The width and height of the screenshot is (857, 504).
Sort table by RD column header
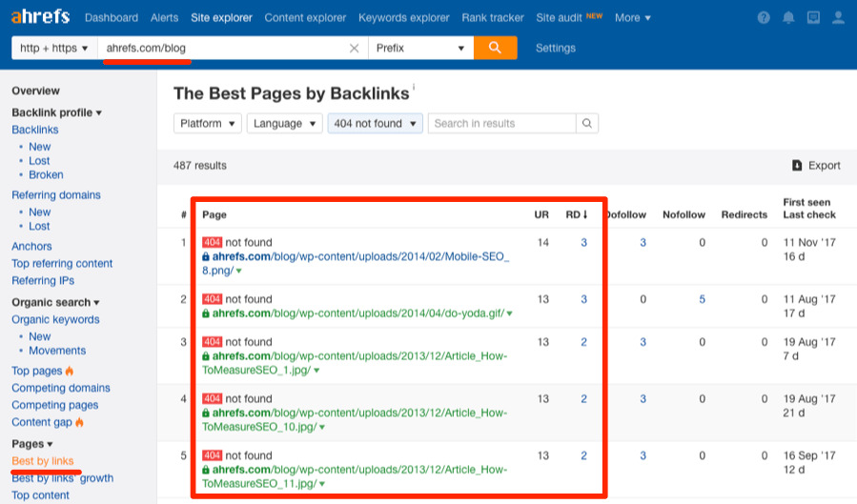click(576, 215)
